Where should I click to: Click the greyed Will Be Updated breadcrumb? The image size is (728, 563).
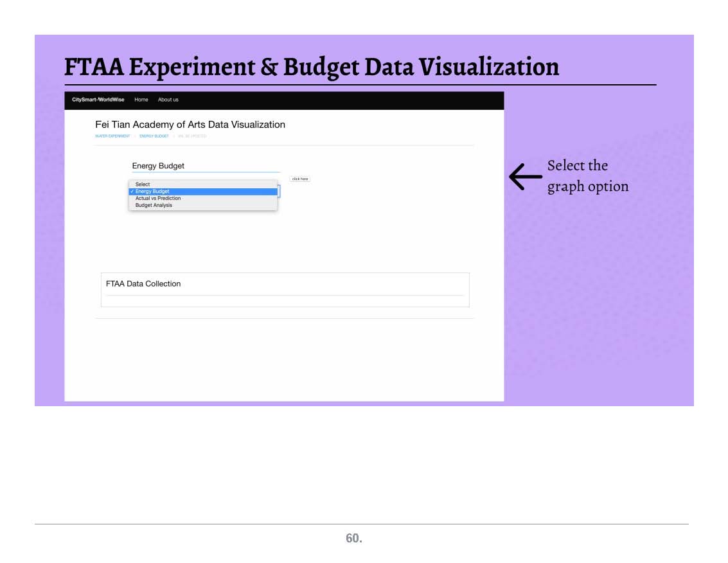[192, 136]
